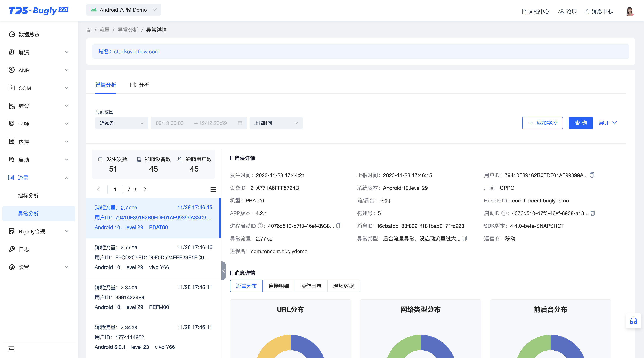Switch to the 详情分析 tab
The image size is (644, 358).
pos(106,85)
